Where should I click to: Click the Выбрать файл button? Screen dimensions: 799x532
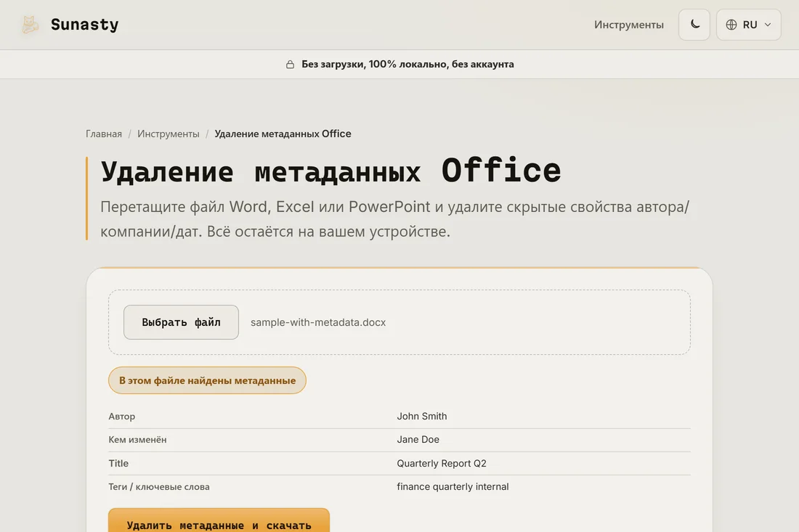click(181, 322)
